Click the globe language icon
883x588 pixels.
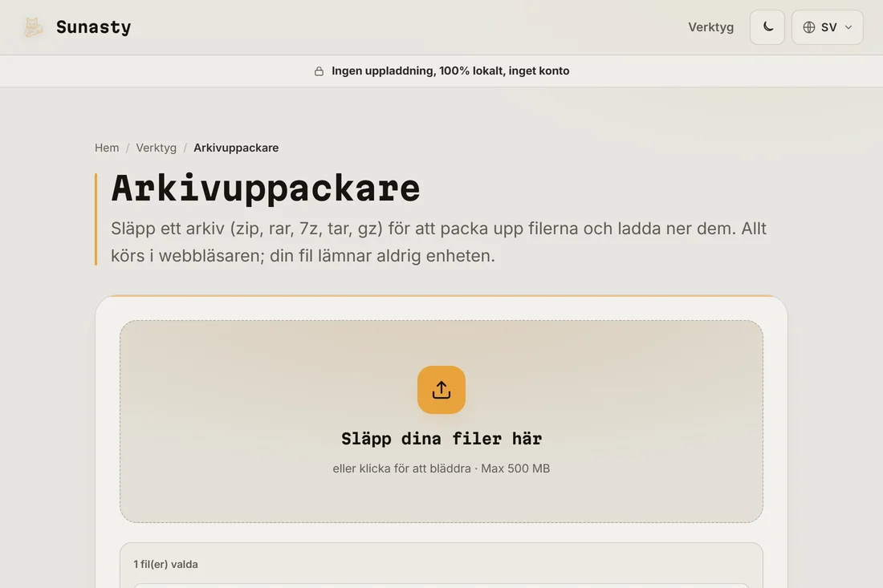808,27
